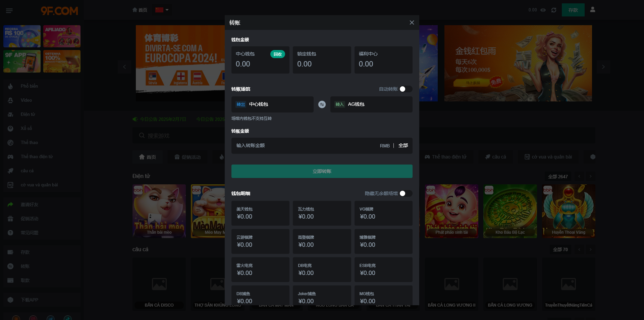Toggle balance visibility eye icon
Image resolution: width=644 pixels, height=320 pixels.
(x=543, y=10)
